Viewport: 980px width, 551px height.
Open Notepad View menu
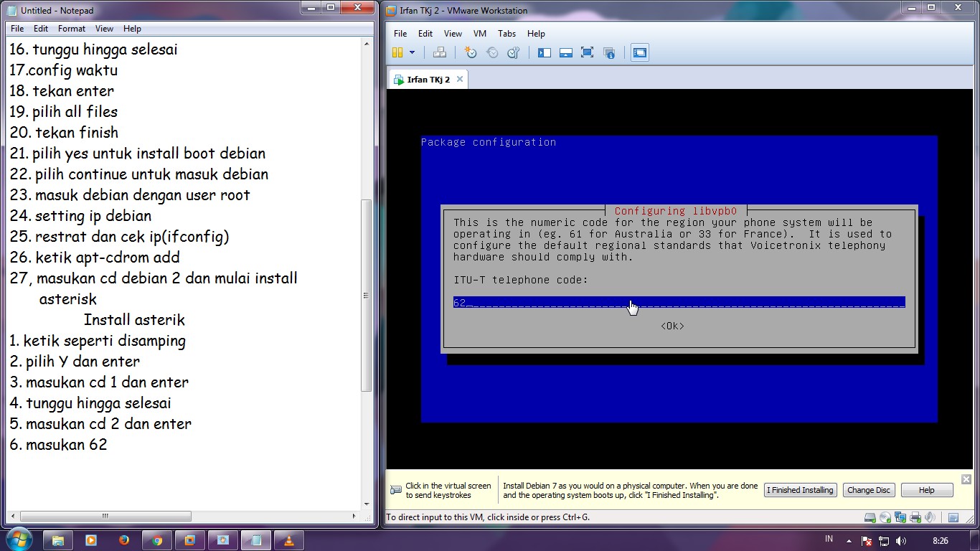(105, 29)
